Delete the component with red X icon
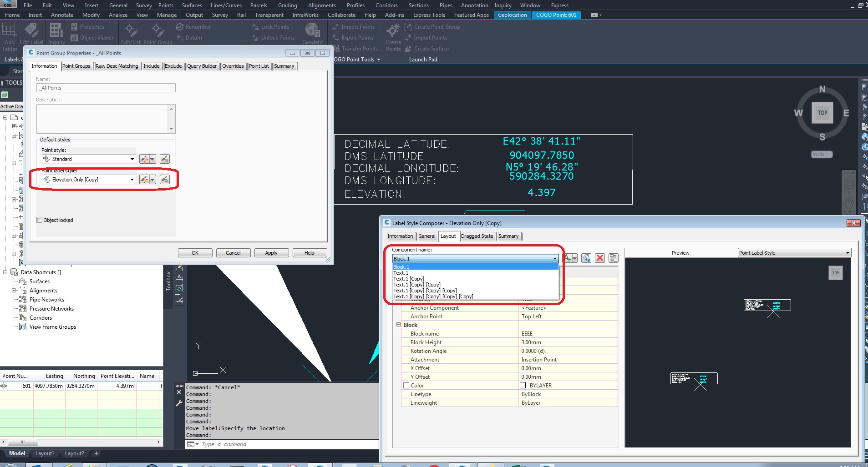 click(600, 258)
